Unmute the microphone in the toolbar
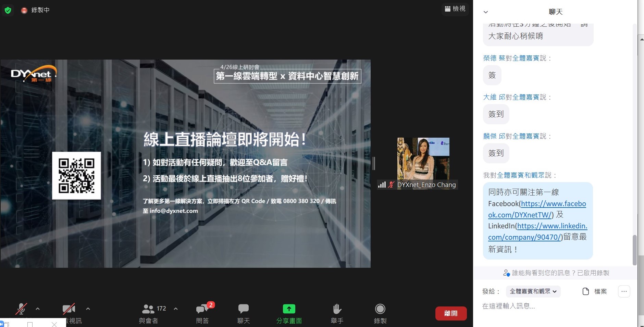This screenshot has width=644, height=327. click(21, 309)
